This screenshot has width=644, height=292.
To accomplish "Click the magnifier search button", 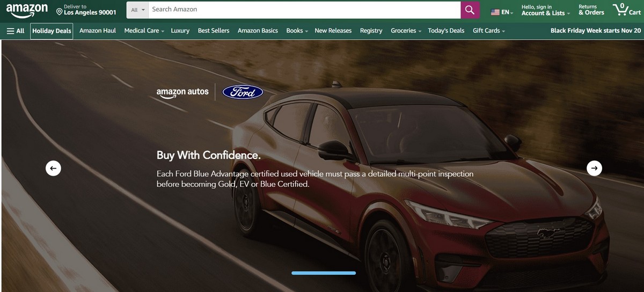I will (470, 10).
